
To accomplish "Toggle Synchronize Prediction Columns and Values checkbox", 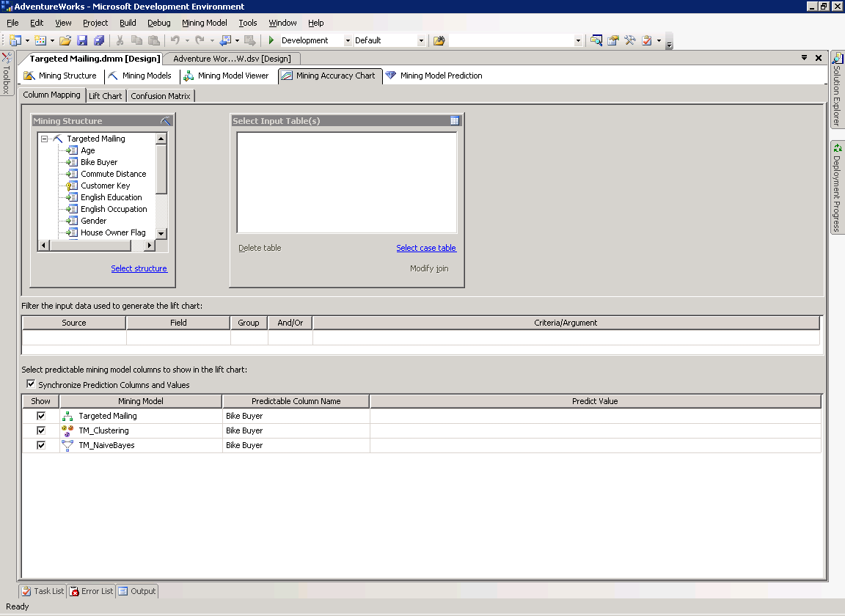I will (x=31, y=384).
